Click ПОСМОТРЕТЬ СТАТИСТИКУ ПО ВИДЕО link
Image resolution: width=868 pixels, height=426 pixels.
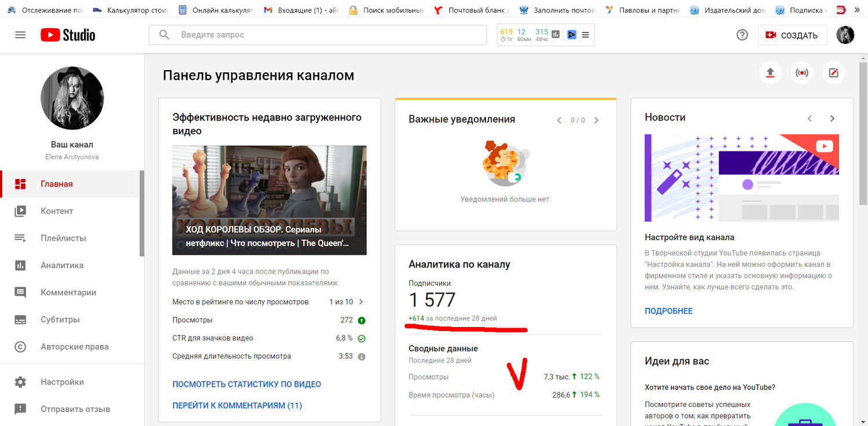point(247,384)
